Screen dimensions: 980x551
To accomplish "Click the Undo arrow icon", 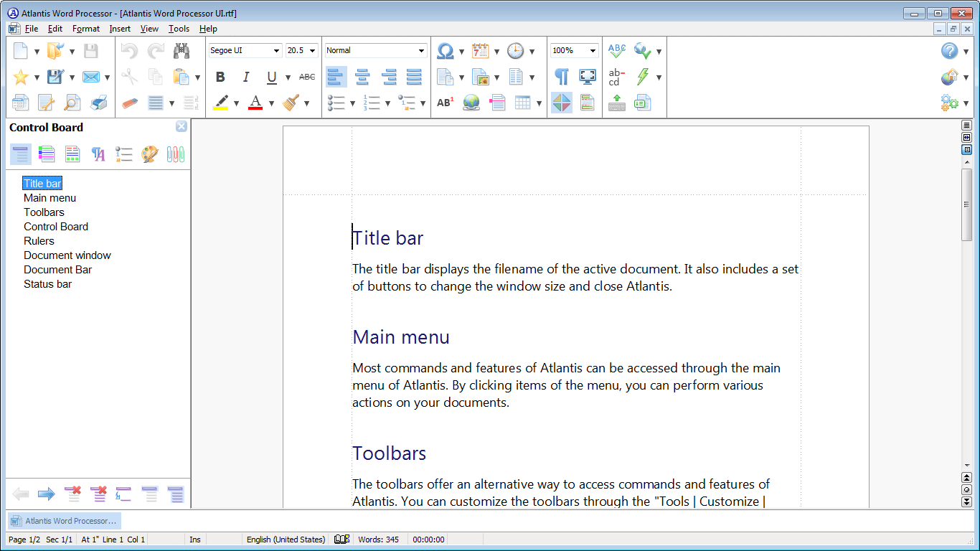I will pos(129,51).
